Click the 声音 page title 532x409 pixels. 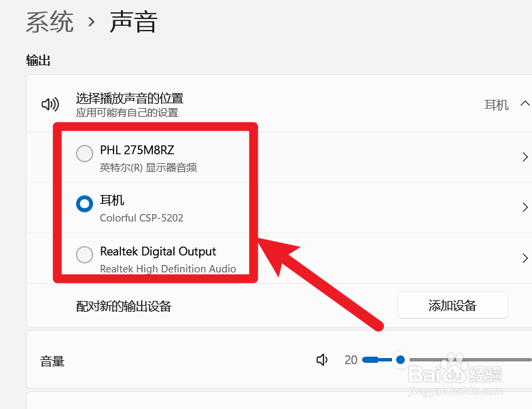coord(133,22)
